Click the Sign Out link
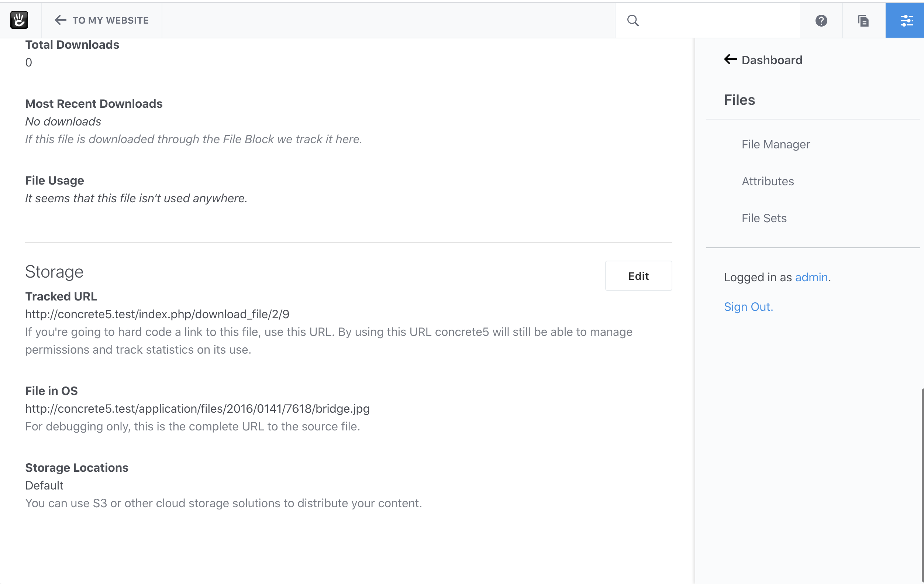Screen dimensions: 924x584 point(748,307)
